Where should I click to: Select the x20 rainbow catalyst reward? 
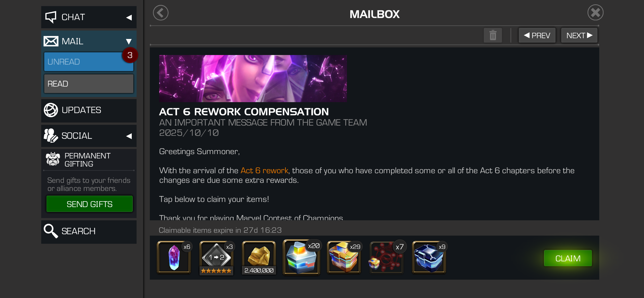tap(302, 257)
